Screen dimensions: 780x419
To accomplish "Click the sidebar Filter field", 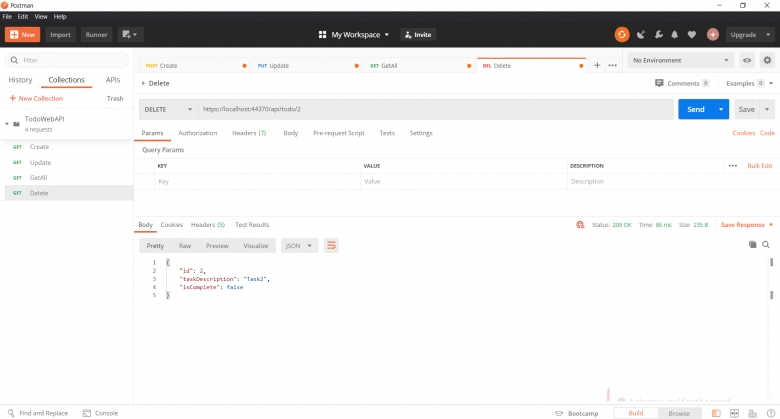I will pos(67,60).
